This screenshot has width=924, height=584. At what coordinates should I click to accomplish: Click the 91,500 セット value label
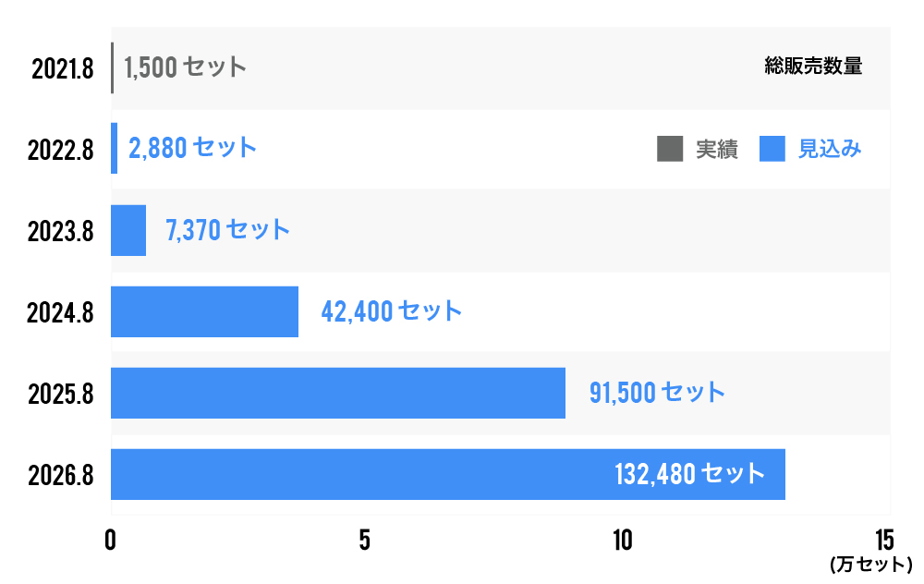[657, 393]
